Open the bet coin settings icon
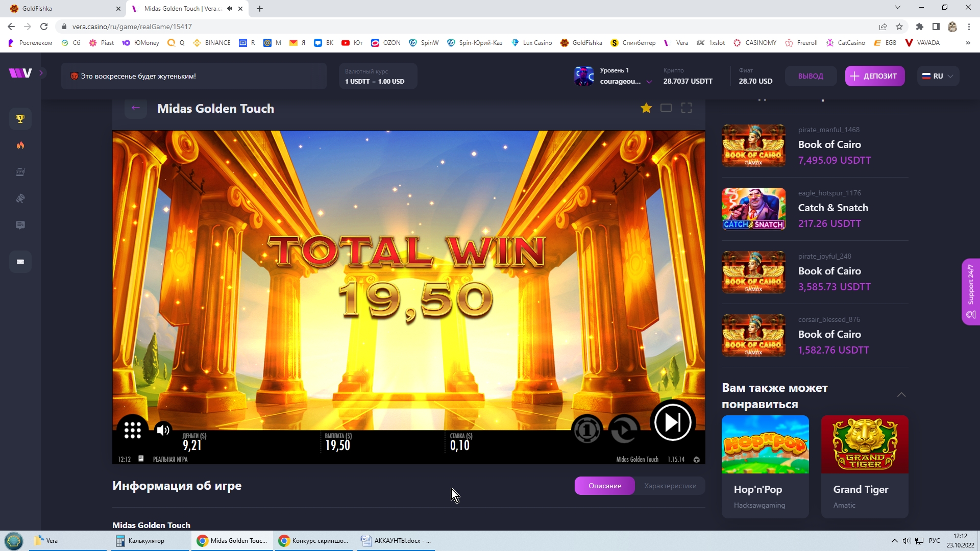The image size is (980, 551). (587, 430)
